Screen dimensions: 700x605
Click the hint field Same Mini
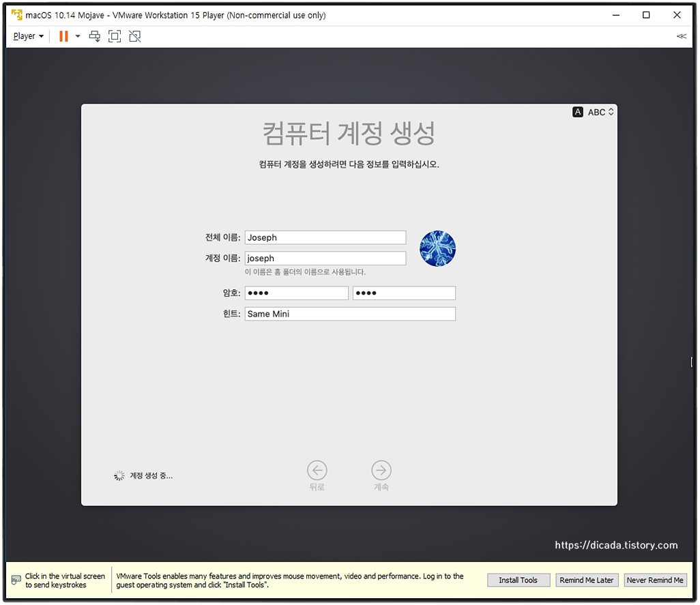[x=350, y=314]
